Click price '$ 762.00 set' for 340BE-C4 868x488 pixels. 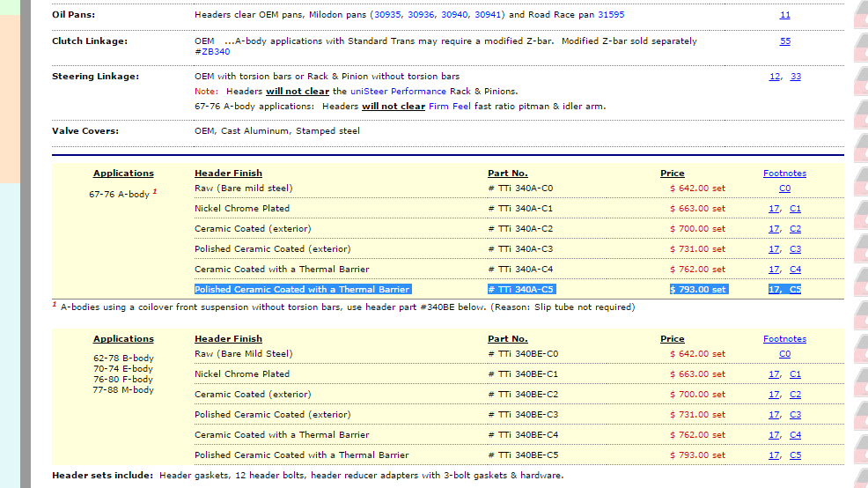(697, 435)
